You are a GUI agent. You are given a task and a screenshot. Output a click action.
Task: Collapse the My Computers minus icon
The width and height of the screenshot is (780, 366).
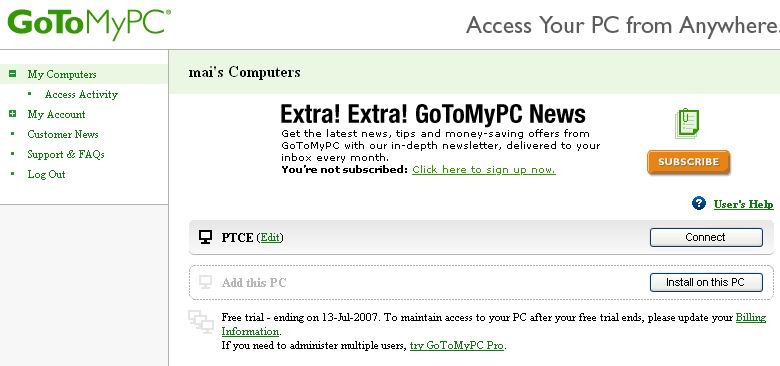coord(12,74)
